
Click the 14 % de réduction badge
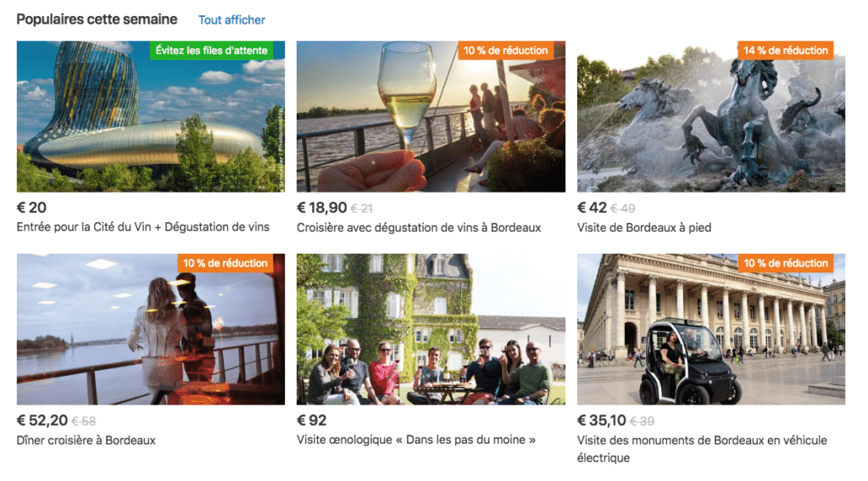pos(786,50)
